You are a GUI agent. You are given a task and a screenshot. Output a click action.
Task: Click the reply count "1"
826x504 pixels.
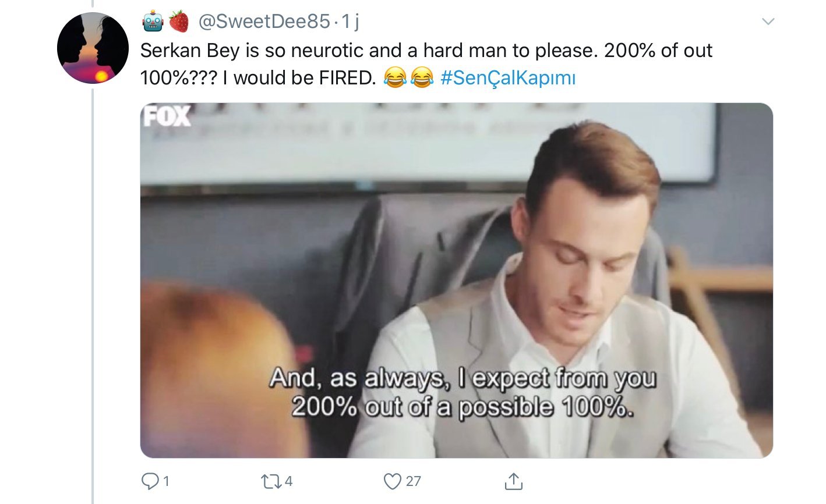tap(166, 481)
